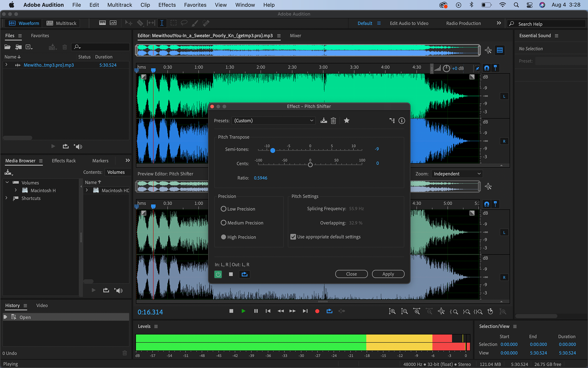Click the Close button in dialog
This screenshot has height=368, width=588.
pos(351,274)
